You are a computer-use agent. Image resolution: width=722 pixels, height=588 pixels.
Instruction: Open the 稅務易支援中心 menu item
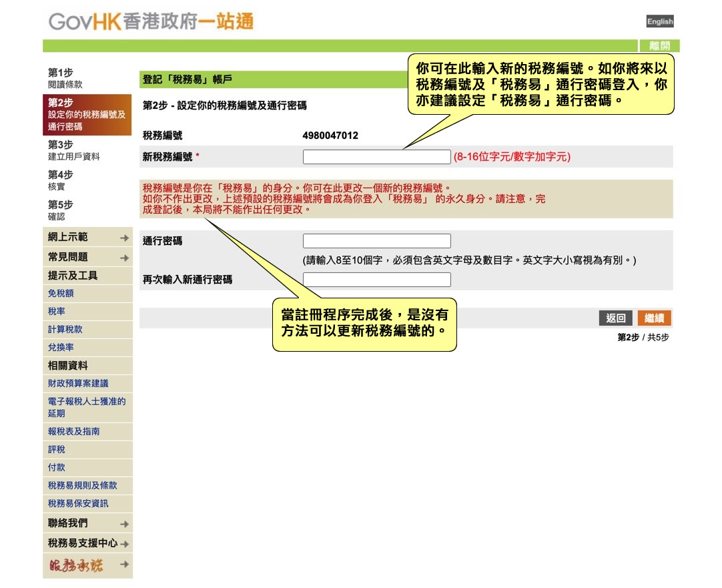tap(87, 543)
